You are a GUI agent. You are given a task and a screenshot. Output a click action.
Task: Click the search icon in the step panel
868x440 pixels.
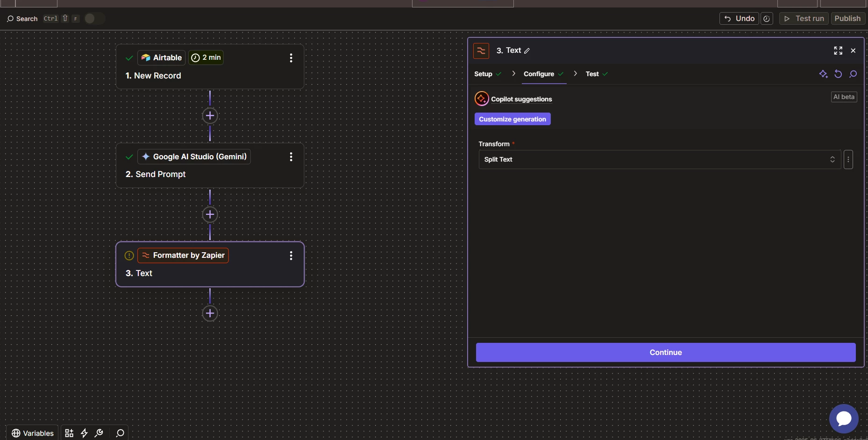pyautogui.click(x=853, y=74)
